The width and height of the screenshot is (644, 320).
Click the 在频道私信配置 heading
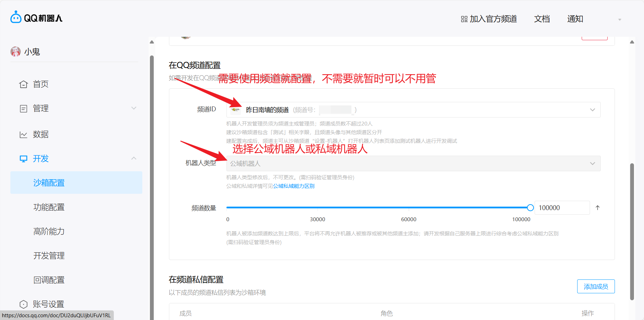point(196,279)
